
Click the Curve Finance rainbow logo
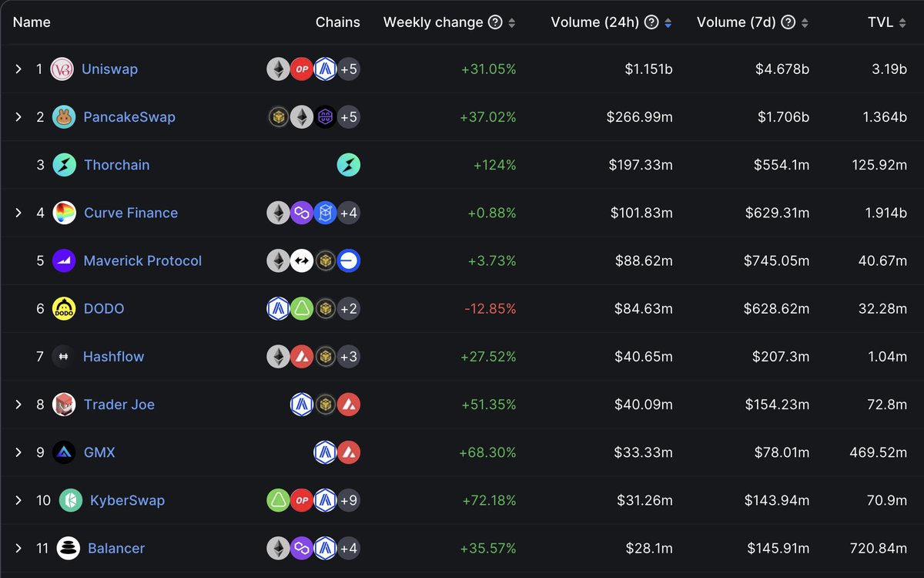tap(64, 213)
